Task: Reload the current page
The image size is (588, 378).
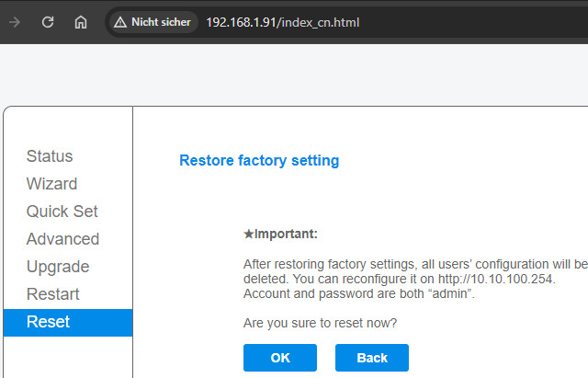Action: point(48,21)
